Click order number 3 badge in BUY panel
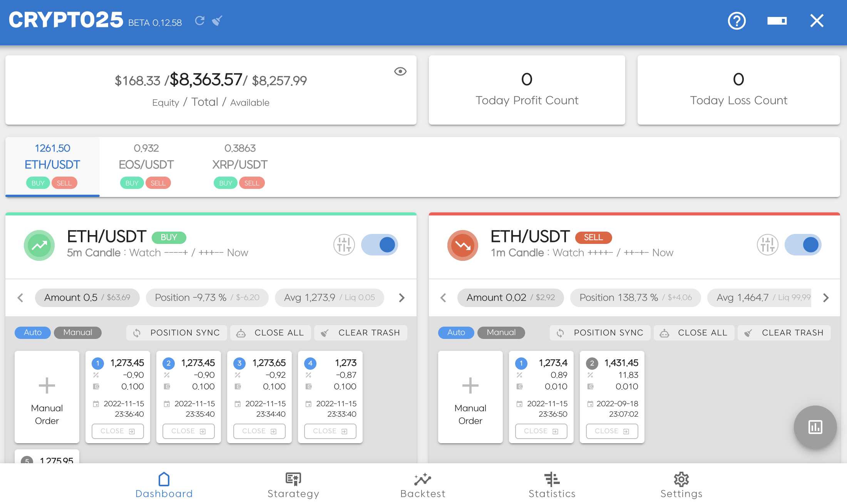 click(239, 363)
